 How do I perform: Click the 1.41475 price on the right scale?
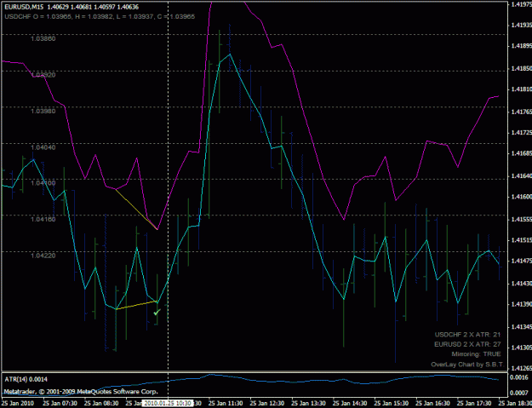[x=521, y=261]
